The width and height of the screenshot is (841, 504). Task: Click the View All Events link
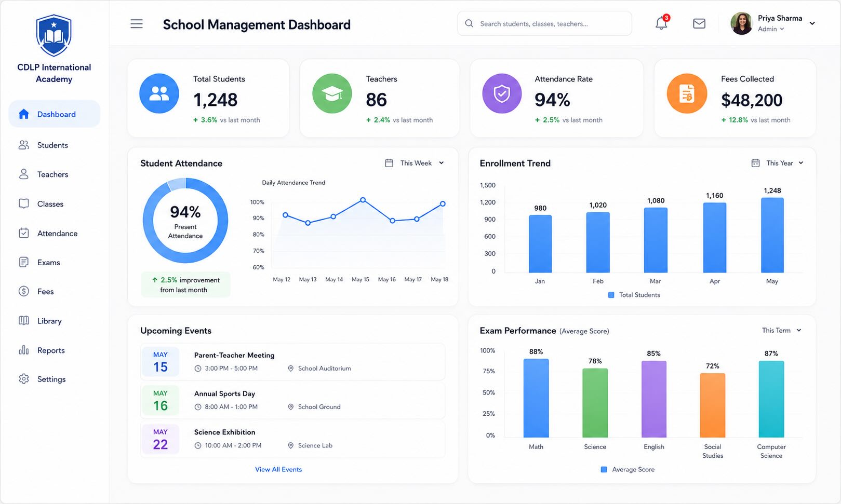point(278,469)
